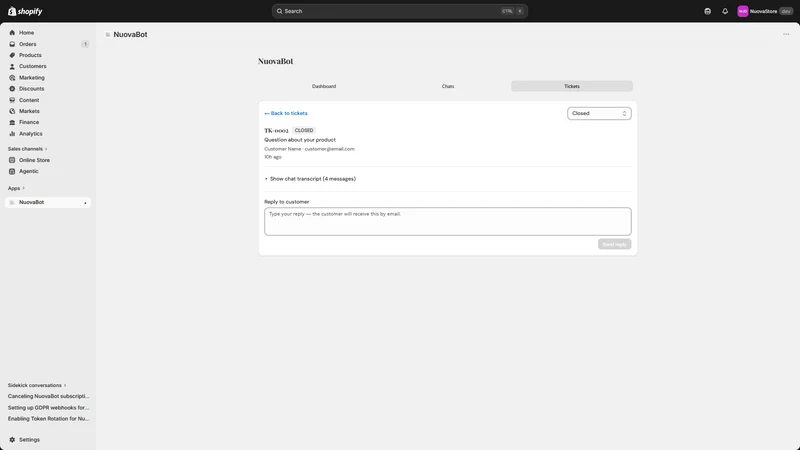Open Enabling Token Rotation conversation
Image resolution: width=800 pixels, height=450 pixels.
[48, 419]
